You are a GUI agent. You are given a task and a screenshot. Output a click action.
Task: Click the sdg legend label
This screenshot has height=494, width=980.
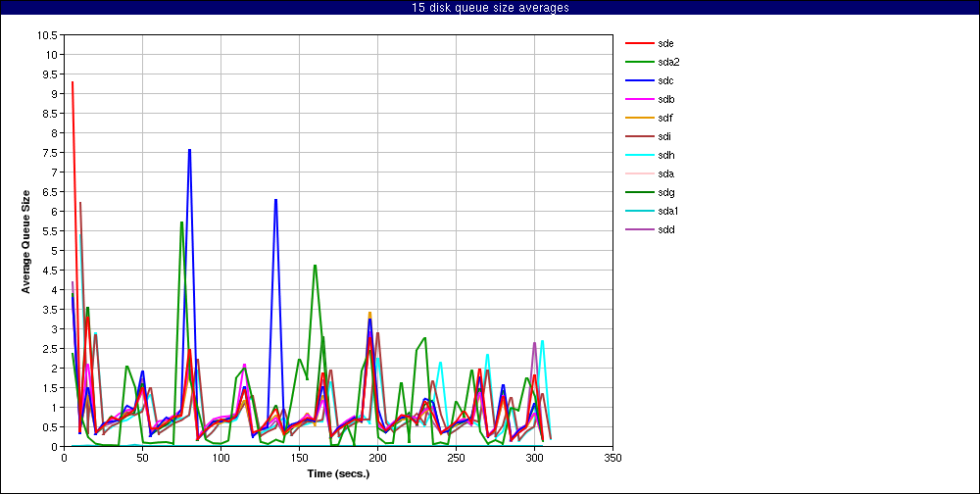pos(665,192)
